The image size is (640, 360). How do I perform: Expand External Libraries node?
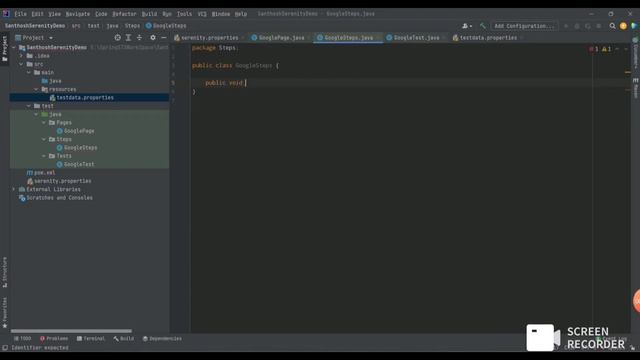tap(14, 189)
